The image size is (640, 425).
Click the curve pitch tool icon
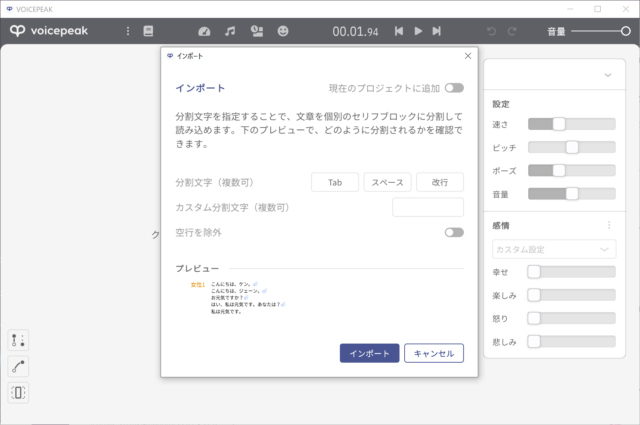pyautogui.click(x=18, y=366)
